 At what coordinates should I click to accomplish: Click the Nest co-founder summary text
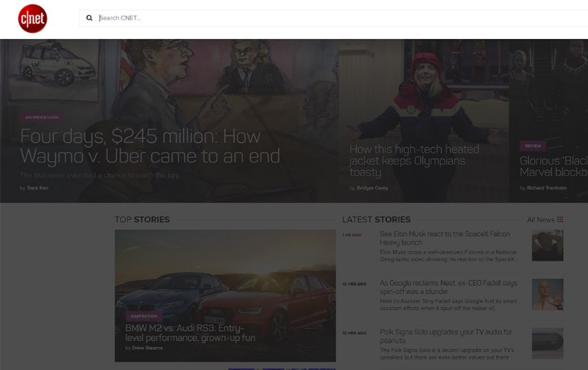[449, 304]
